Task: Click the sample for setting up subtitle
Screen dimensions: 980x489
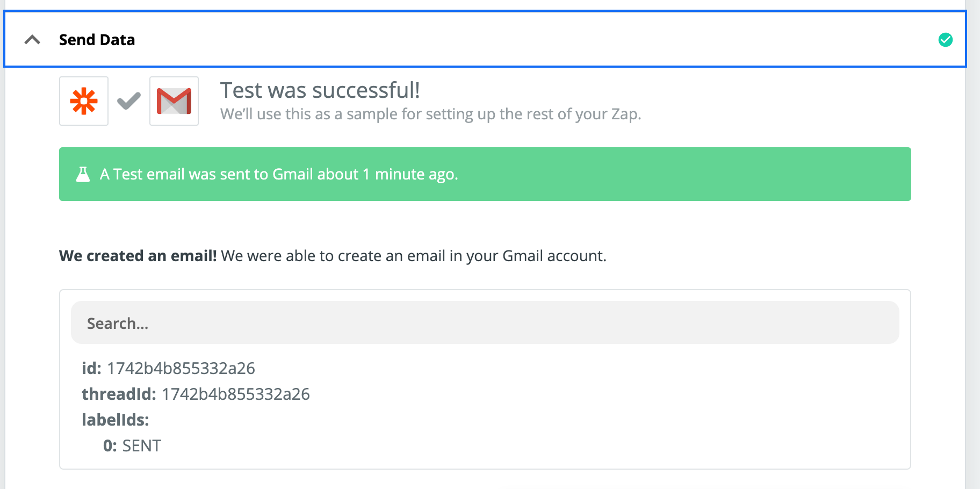Action: pos(431,114)
